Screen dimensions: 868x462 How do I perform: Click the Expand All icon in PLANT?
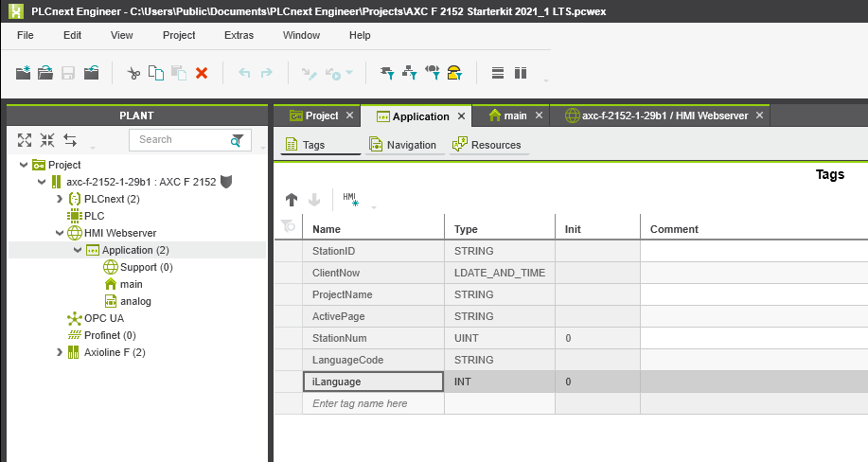(25, 140)
